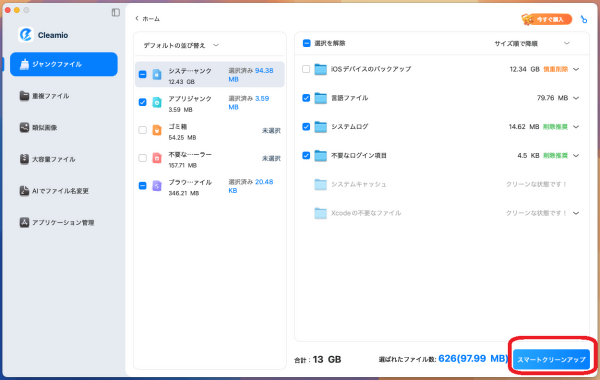Open the アプリケーション管理 sidebar section
The height and width of the screenshot is (380, 600).
(x=64, y=222)
